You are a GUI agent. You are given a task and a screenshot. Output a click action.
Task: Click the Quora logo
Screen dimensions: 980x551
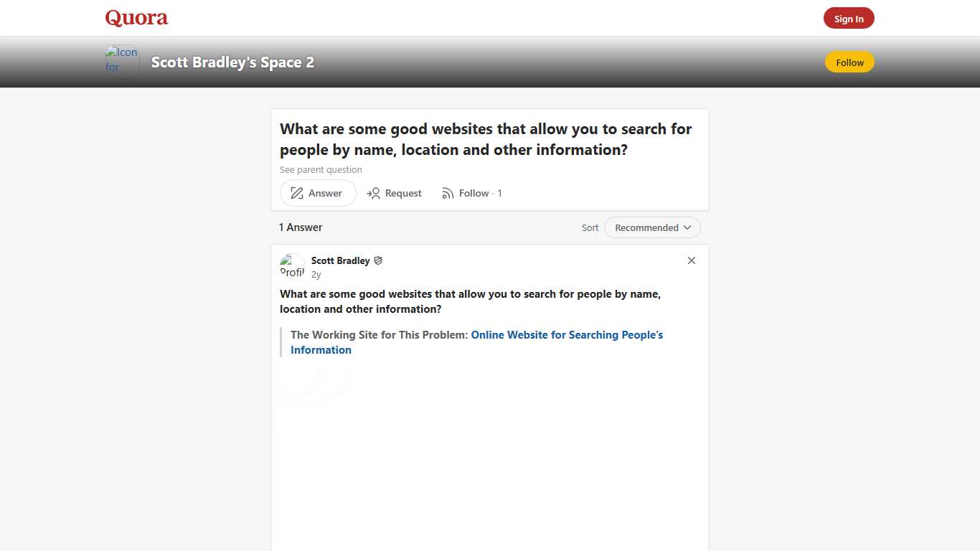(136, 17)
